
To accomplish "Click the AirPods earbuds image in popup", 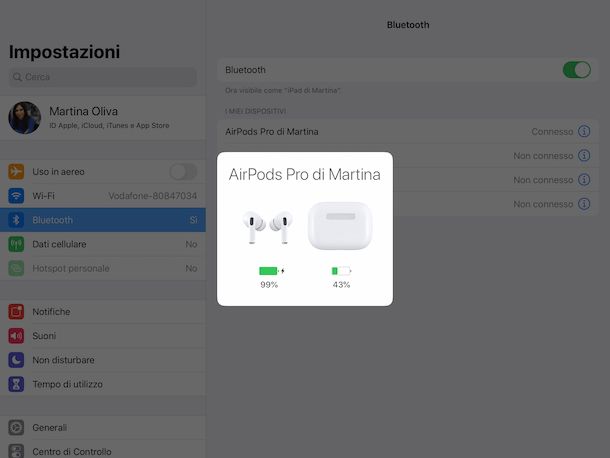I will (268, 226).
